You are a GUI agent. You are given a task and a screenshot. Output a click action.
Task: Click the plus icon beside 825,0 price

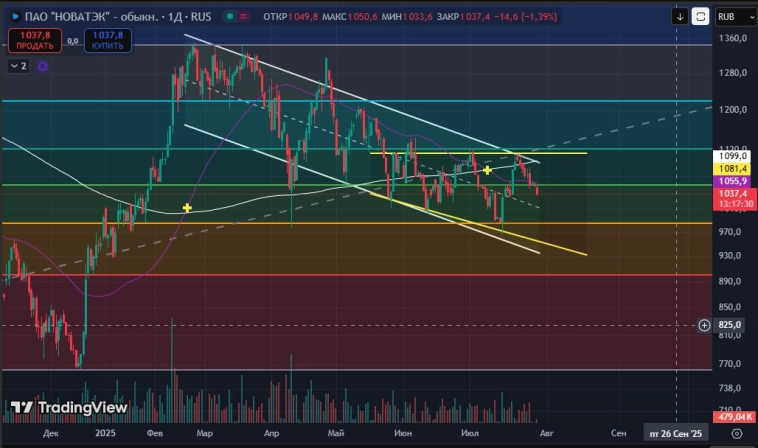(x=704, y=325)
